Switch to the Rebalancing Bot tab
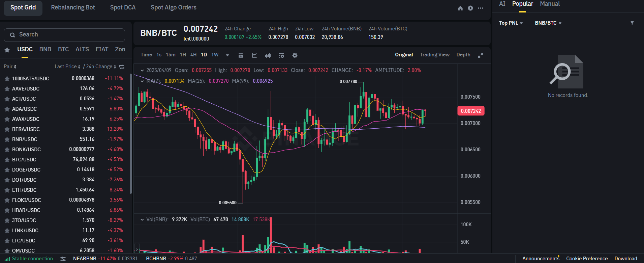Screen dimensions: 644x263 click(73, 7)
